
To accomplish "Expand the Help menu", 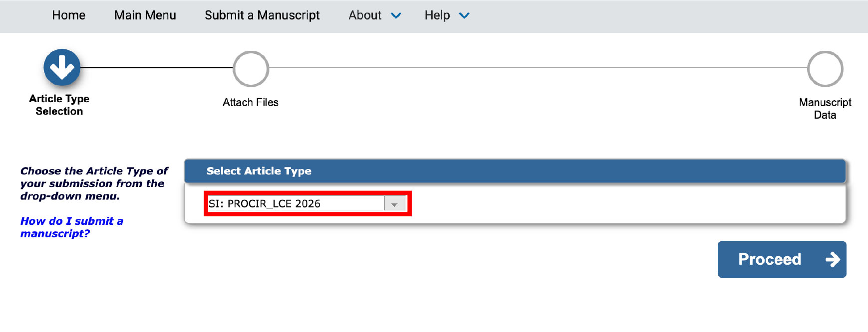I will pyautogui.click(x=447, y=15).
